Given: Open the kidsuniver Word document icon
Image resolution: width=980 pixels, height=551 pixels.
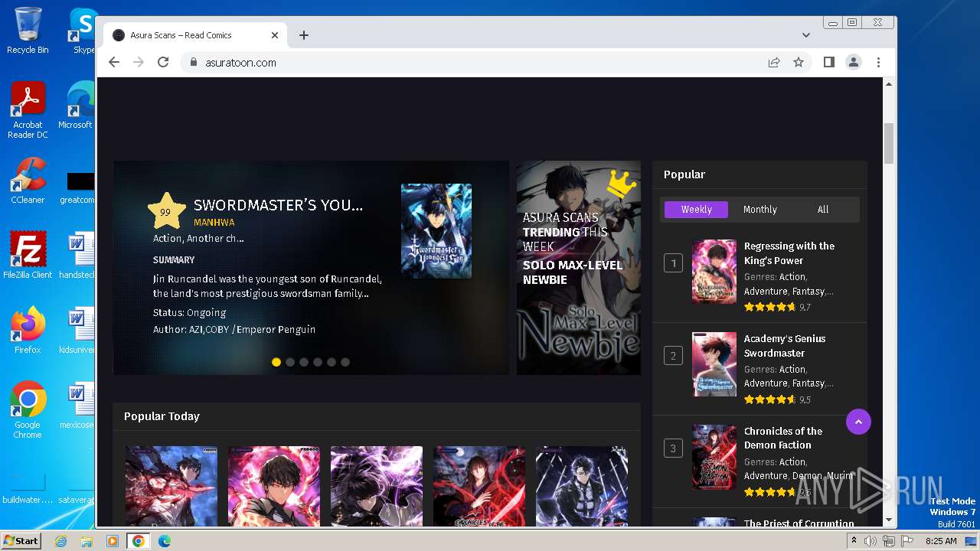Looking at the screenshot, I should (77, 331).
